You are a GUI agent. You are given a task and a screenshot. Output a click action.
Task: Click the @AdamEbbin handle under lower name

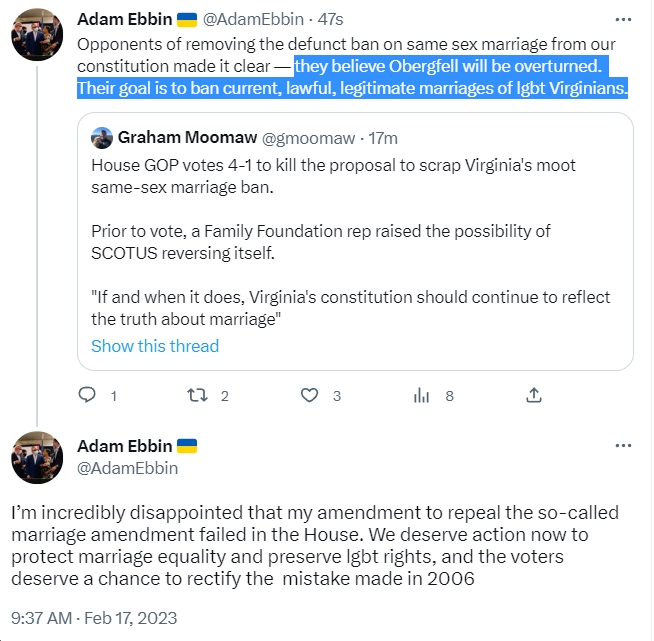[128, 468]
